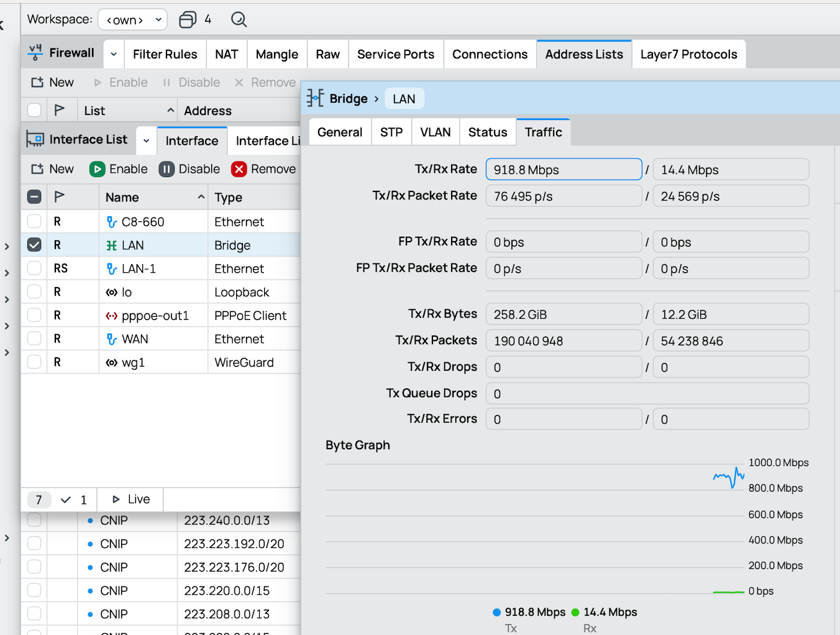Open the Bridge STP tab

coord(391,132)
